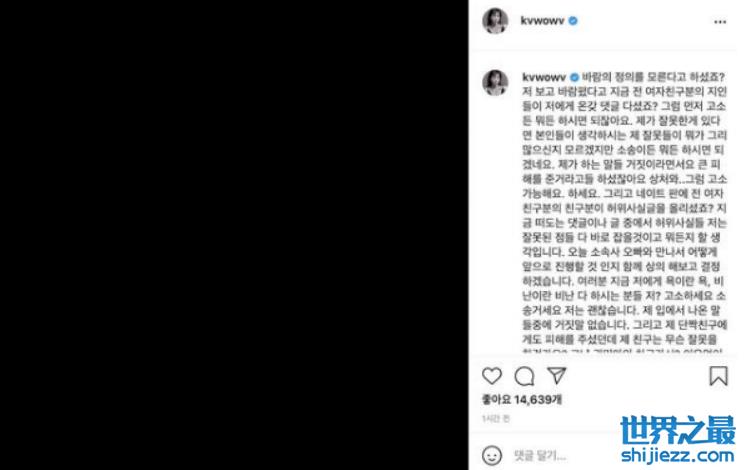Click the kvwowv username at the caption start

click(544, 77)
